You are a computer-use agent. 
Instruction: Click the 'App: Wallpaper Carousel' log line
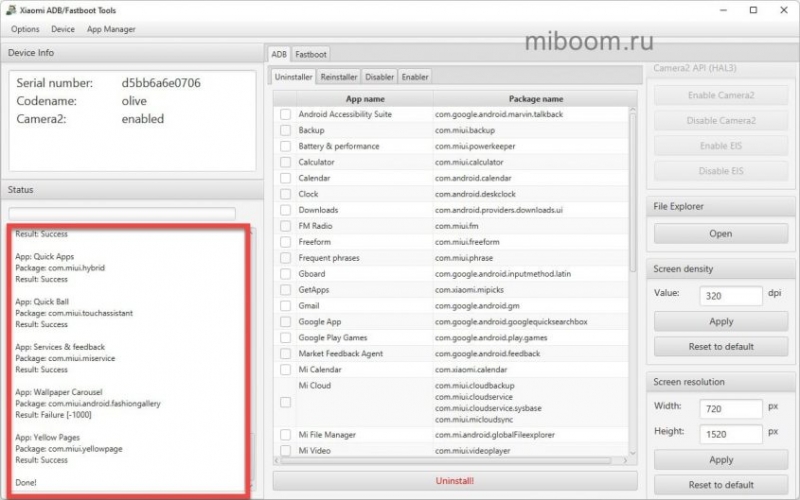(59, 392)
